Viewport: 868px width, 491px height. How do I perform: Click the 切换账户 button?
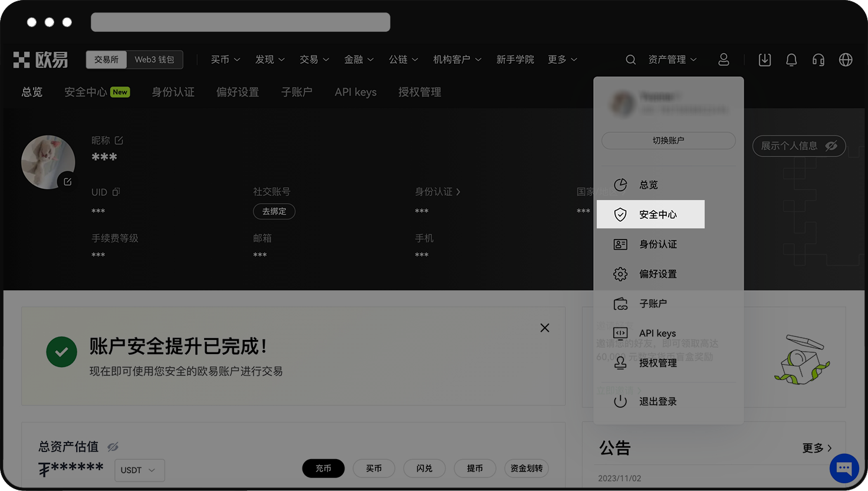[668, 140]
